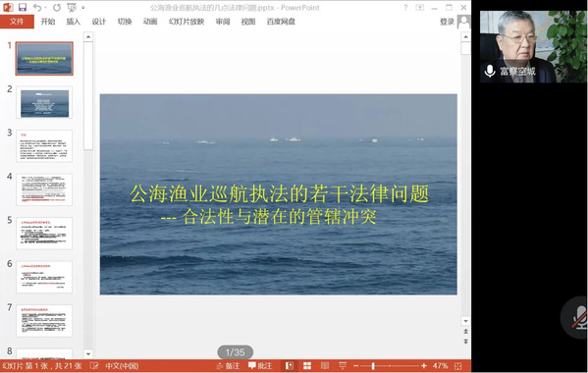Toggle the 批注 comments pane
The width and height of the screenshot is (588, 373).
click(x=260, y=365)
